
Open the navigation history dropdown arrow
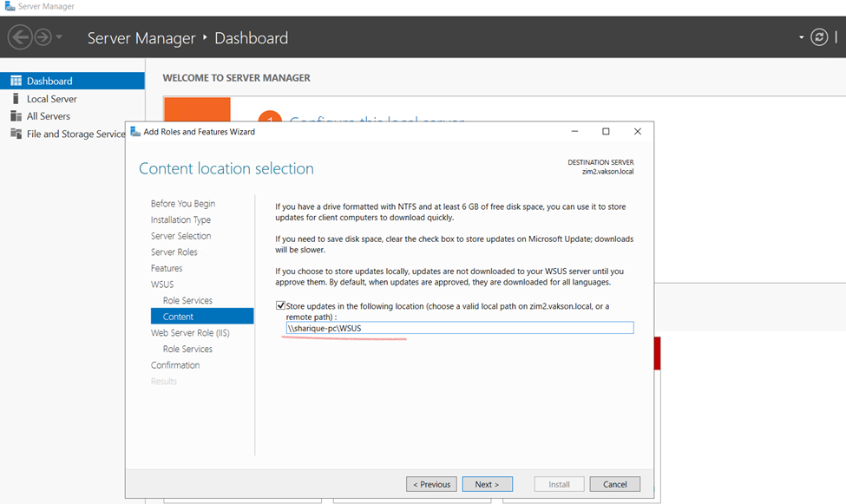tap(59, 37)
